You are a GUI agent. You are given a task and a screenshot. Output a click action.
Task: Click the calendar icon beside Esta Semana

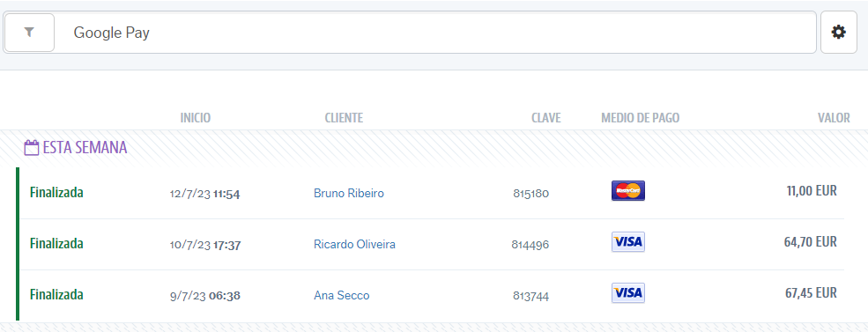(x=32, y=148)
